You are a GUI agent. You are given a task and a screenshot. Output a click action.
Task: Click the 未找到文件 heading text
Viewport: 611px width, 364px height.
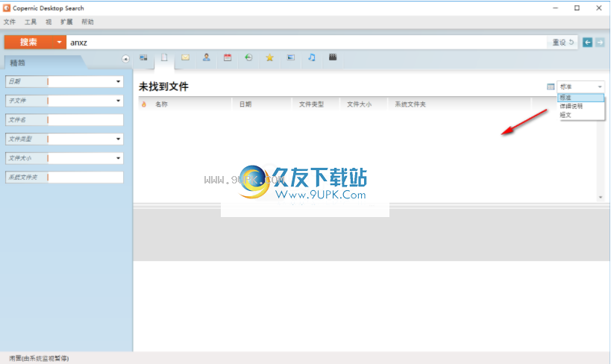click(x=163, y=87)
